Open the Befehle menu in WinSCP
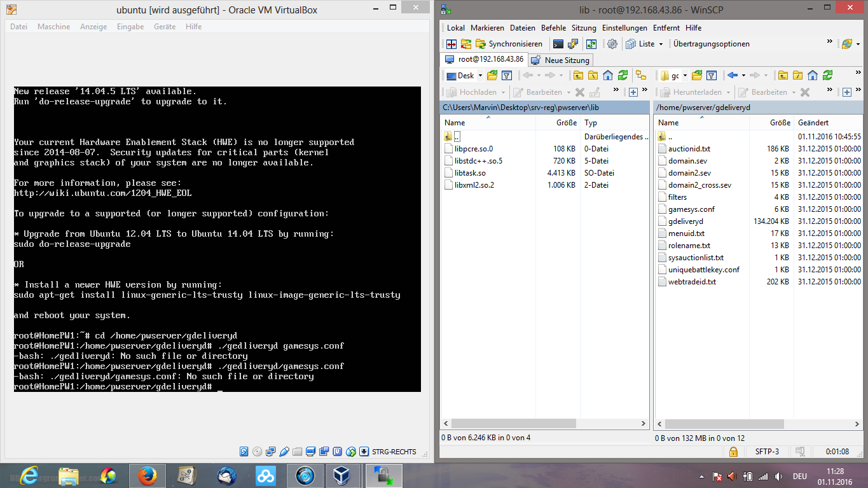The width and height of the screenshot is (868, 488). (553, 28)
